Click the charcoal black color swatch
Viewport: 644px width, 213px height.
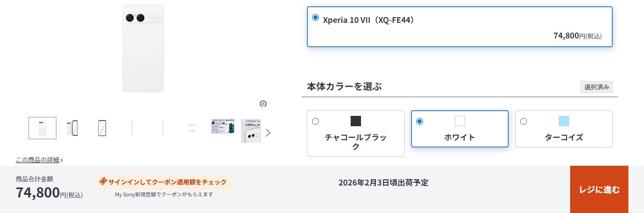tap(356, 121)
